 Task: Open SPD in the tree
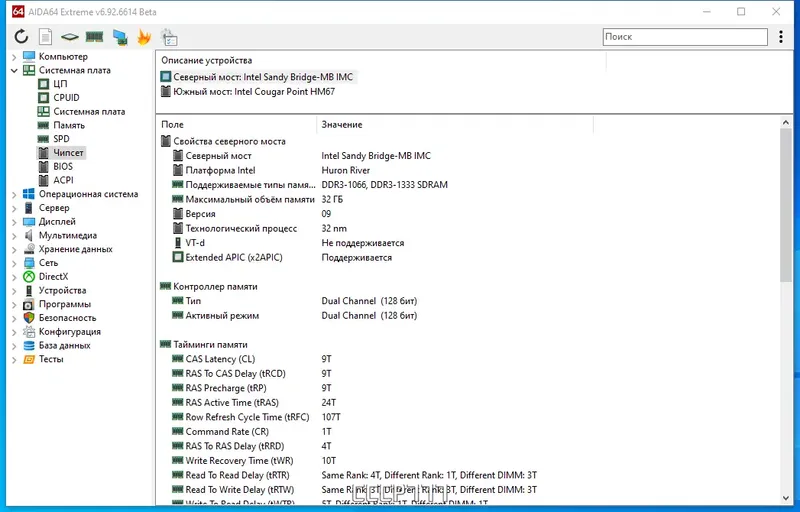coord(61,139)
